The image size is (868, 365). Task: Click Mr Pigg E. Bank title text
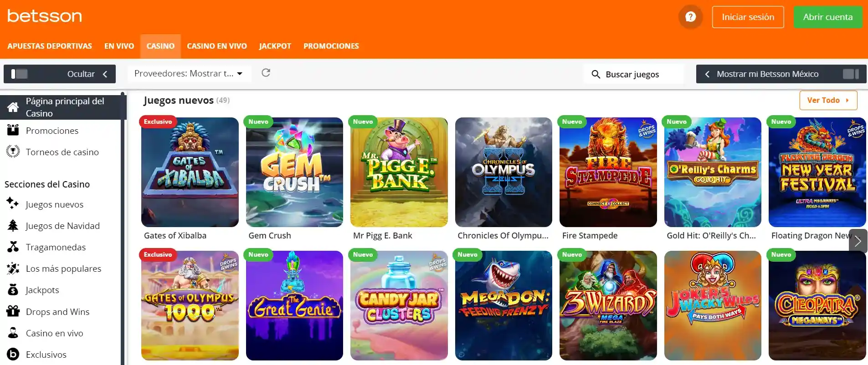[x=382, y=235]
